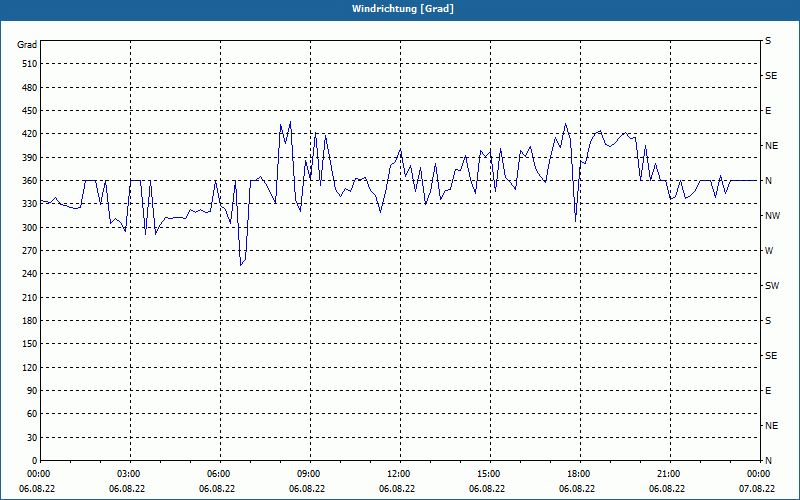The height and width of the screenshot is (500, 800).
Task: Select the 150 y-axis value
Action: pyautogui.click(x=30, y=344)
